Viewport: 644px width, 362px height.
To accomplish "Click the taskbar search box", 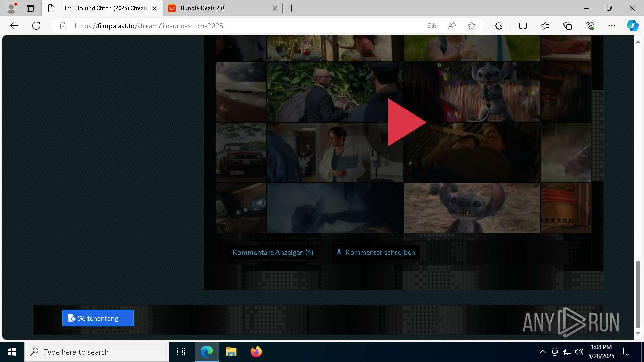I will click(x=97, y=352).
